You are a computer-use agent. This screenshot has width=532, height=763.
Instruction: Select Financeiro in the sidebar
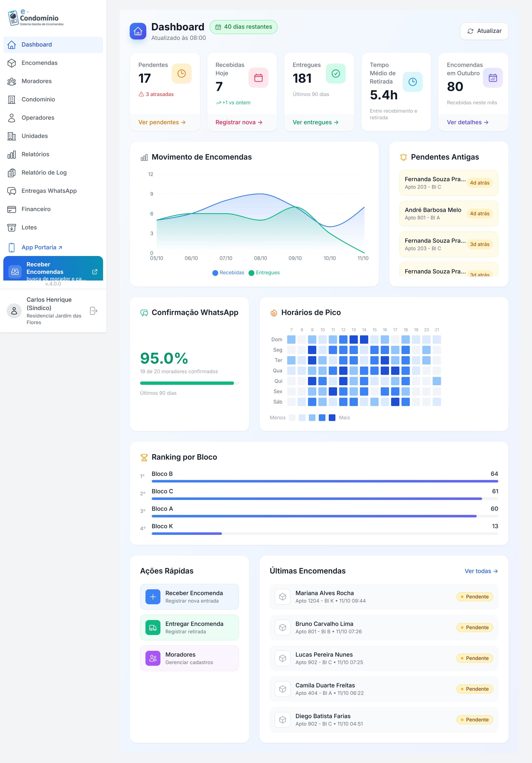pos(53,209)
